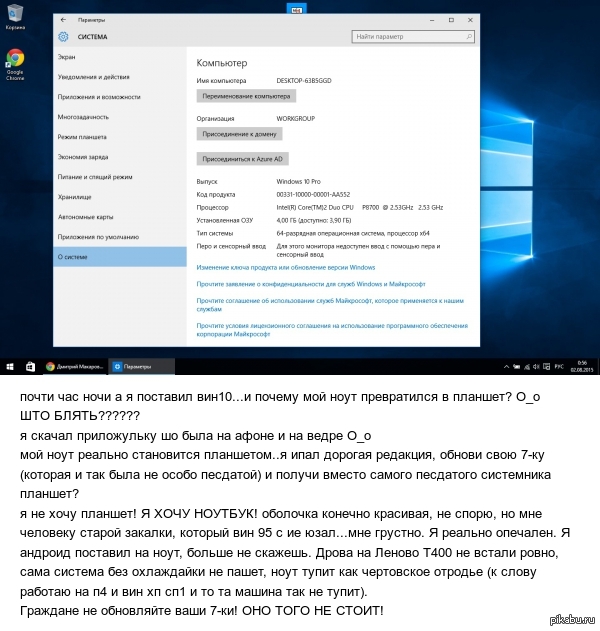Open Microsoft services agreement link
Screen dimensions: 600x631
[330, 305]
